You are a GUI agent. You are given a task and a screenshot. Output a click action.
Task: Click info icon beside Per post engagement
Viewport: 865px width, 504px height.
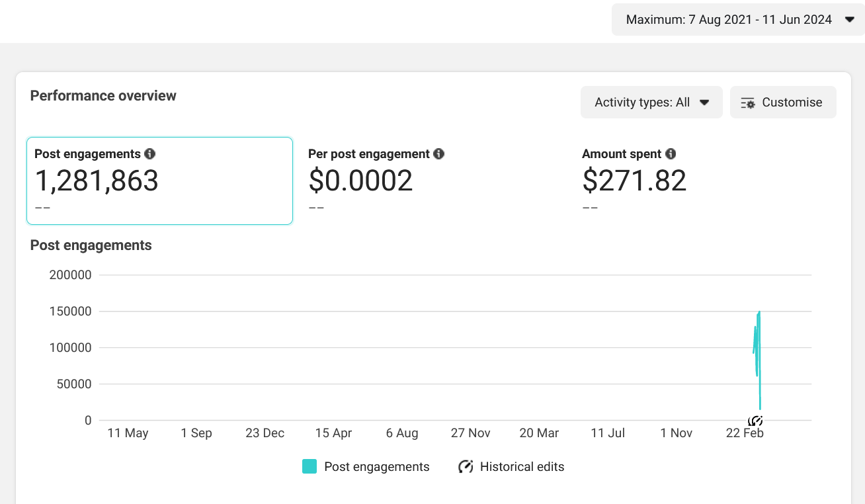[438, 154]
